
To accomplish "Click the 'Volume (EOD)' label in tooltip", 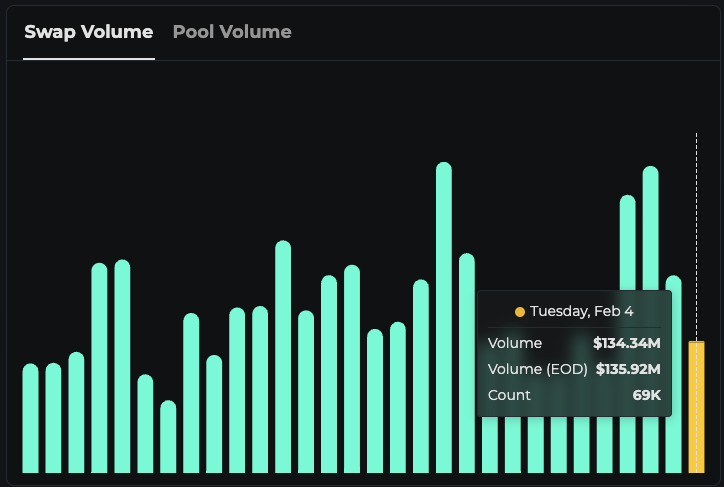I will click(537, 369).
